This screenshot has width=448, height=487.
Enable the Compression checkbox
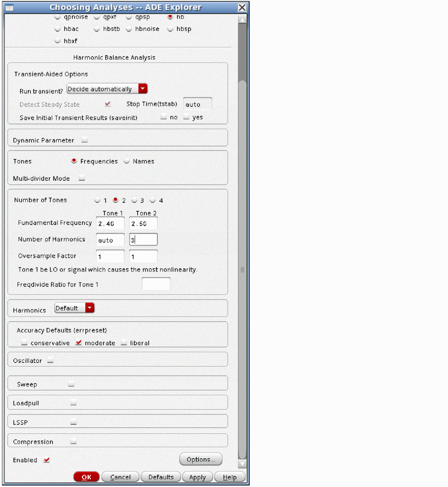(x=73, y=441)
